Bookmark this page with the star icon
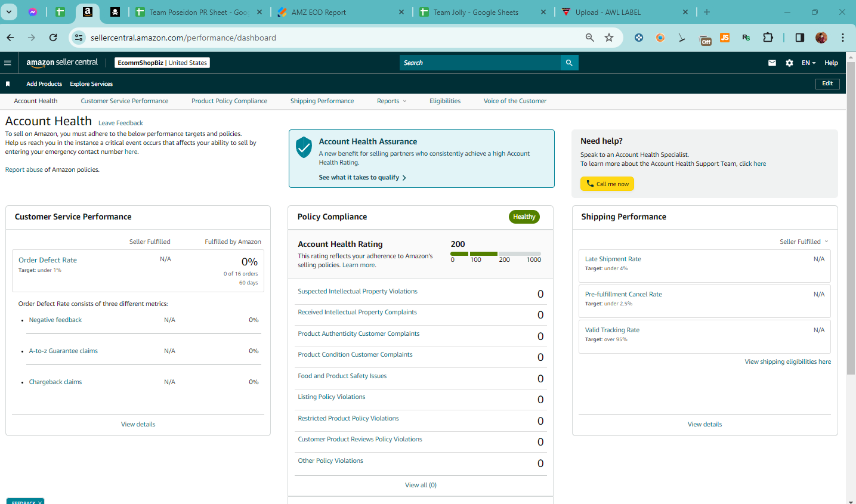 click(609, 38)
